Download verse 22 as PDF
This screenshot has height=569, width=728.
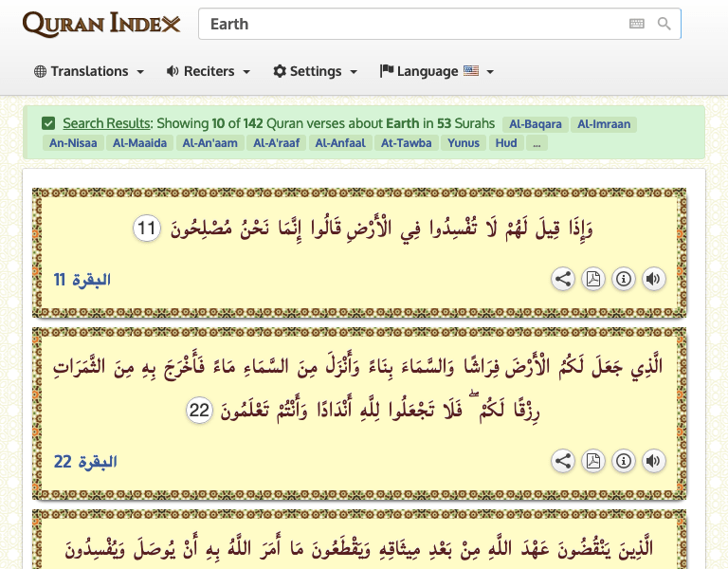593,461
